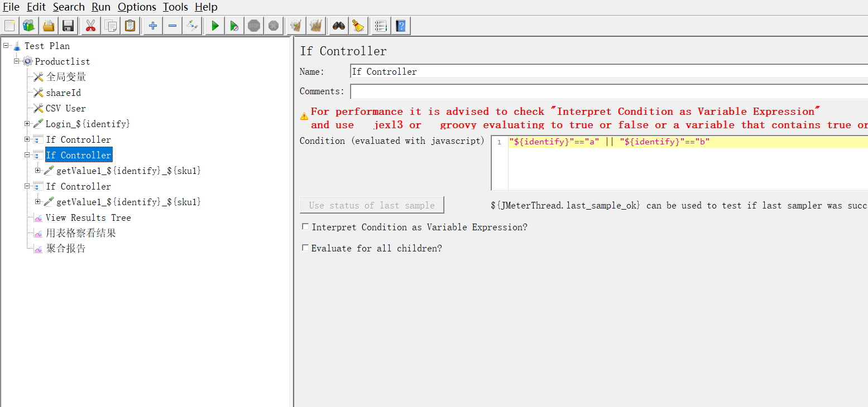The width and height of the screenshot is (868, 407).
Task: Click in the Comments field
Action: 608,91
